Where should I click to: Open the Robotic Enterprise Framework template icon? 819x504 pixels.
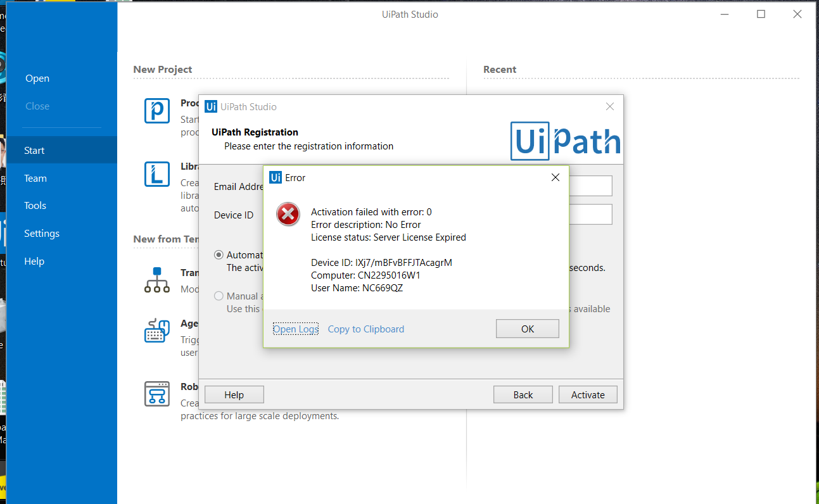tap(156, 394)
